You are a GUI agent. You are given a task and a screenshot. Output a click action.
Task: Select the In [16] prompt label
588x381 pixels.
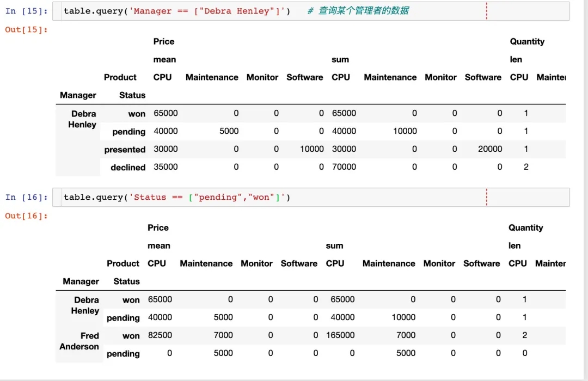26,197
